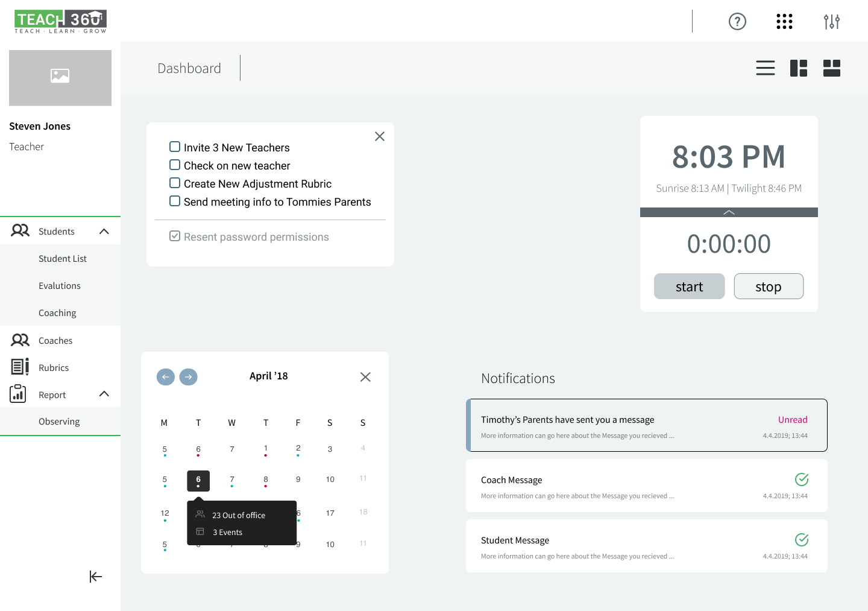Open the help question mark icon

pyautogui.click(x=737, y=22)
